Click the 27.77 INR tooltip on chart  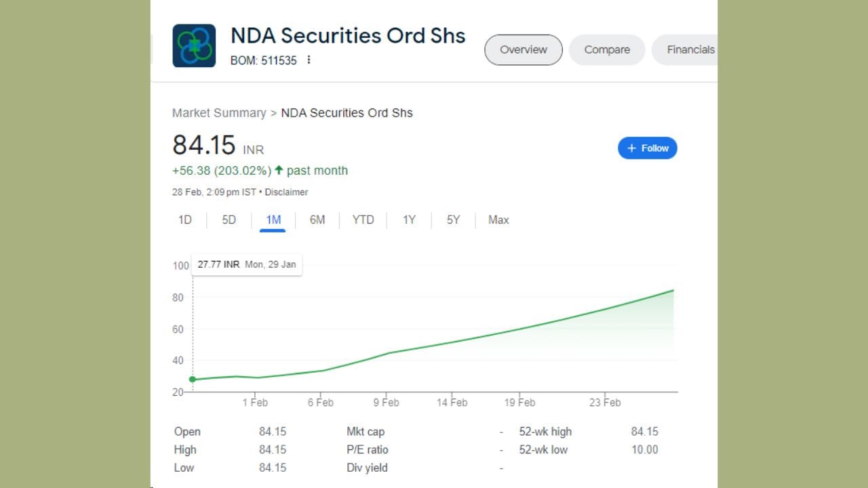246,264
